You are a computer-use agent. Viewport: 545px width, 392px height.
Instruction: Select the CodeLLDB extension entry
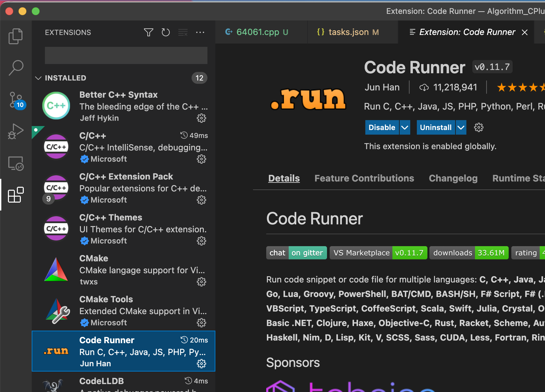point(124,382)
